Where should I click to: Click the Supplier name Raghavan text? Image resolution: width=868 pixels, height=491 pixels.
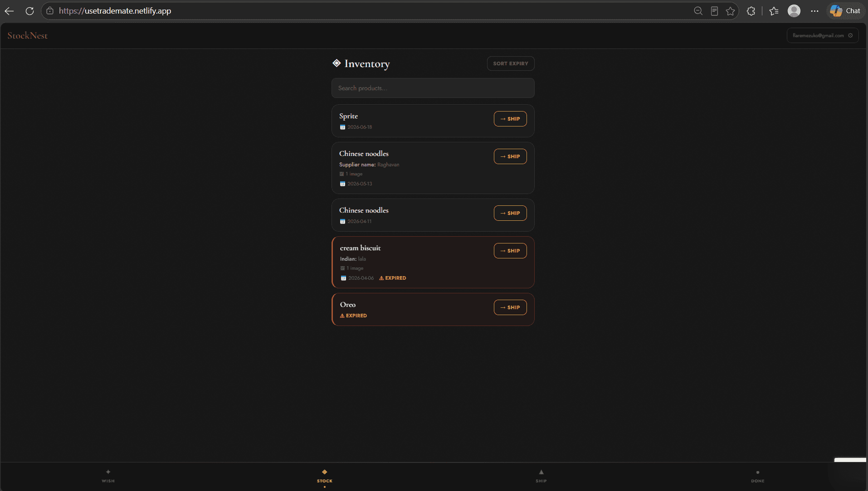[x=369, y=165]
